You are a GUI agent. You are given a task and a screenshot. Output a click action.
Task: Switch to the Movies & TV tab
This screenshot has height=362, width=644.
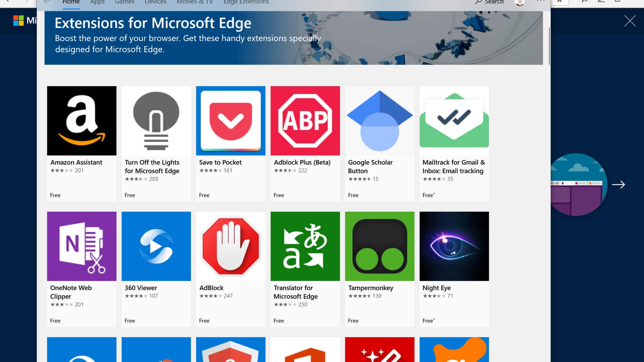[195, 2]
